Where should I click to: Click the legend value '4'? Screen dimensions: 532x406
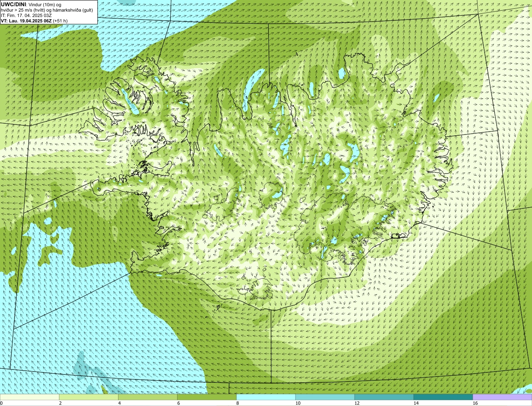point(119,403)
